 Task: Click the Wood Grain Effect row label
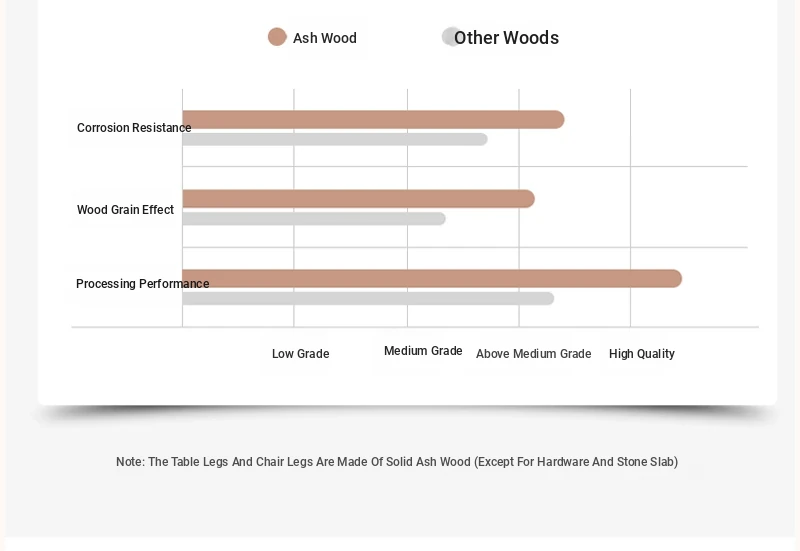[x=126, y=210]
